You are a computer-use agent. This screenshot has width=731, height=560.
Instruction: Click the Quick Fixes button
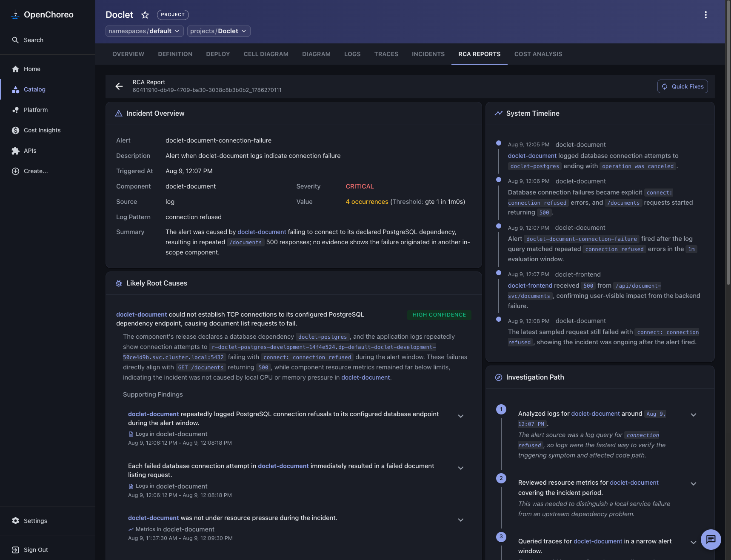[682, 86]
